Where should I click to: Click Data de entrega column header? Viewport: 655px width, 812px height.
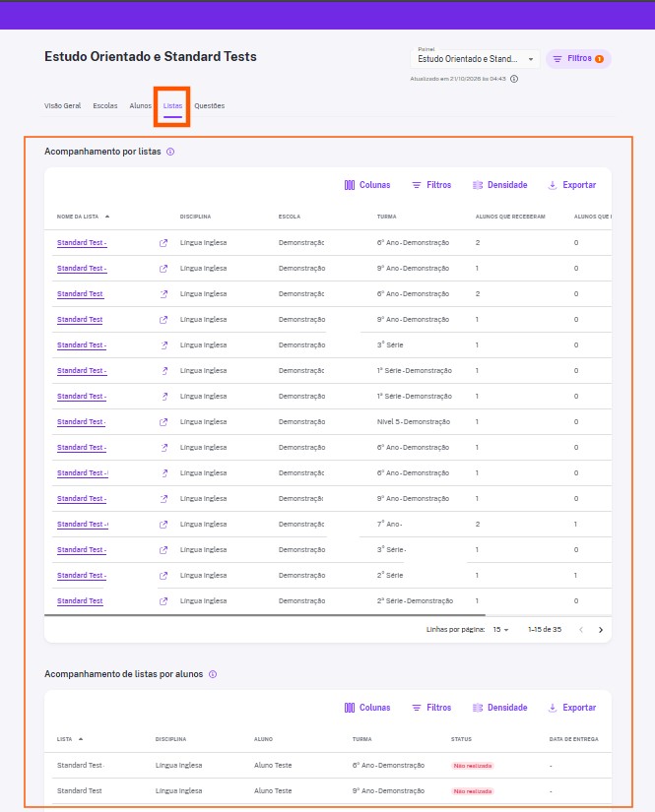coord(573,739)
